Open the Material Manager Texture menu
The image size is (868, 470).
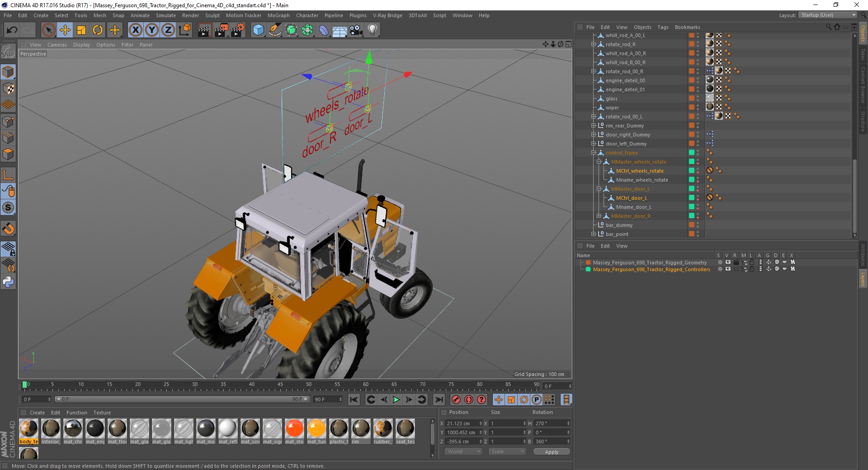[102, 413]
